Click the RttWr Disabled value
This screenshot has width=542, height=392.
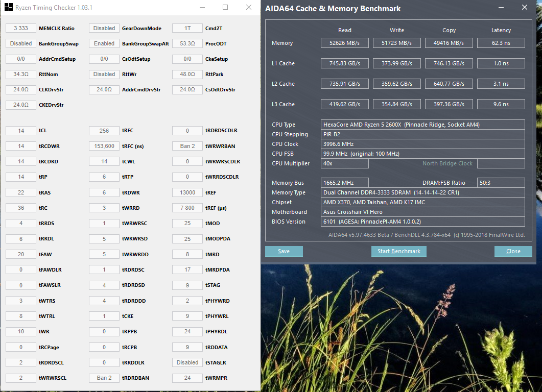pos(104,74)
